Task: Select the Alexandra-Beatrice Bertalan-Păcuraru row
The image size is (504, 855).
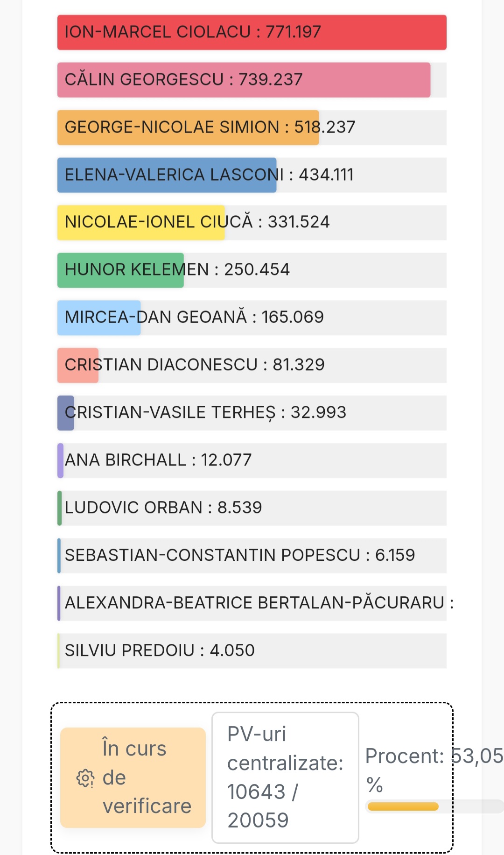Action: coord(252,603)
